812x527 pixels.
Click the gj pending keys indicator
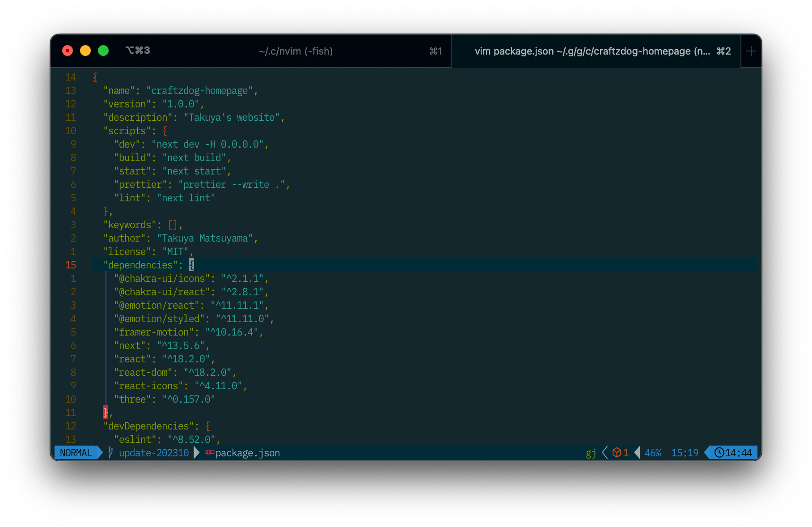(591, 453)
